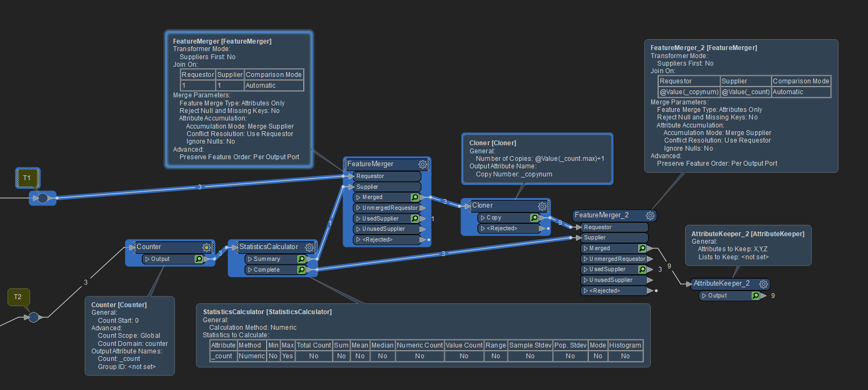Click 'Count Domain: counter' annotation text
The image size is (868, 390).
click(x=133, y=344)
